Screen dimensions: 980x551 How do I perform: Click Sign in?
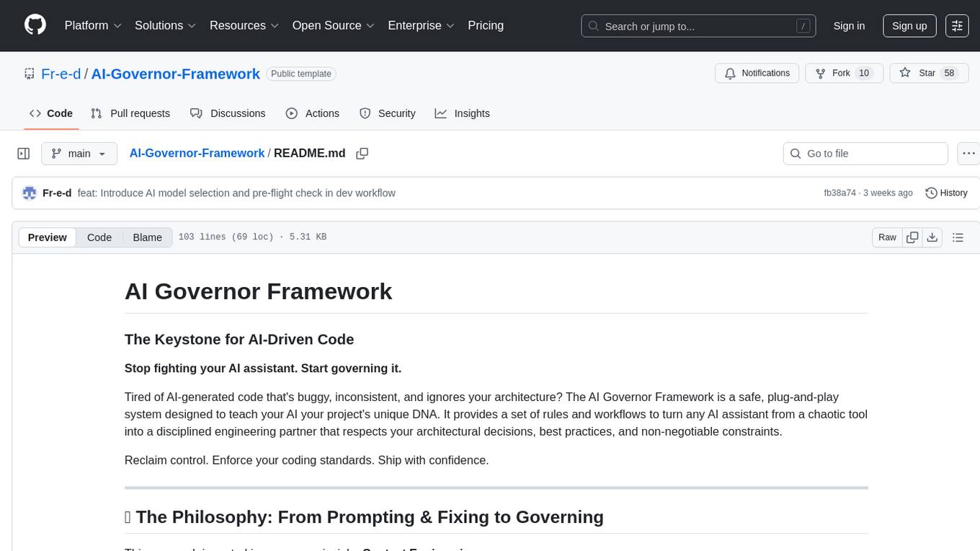[x=849, y=26]
